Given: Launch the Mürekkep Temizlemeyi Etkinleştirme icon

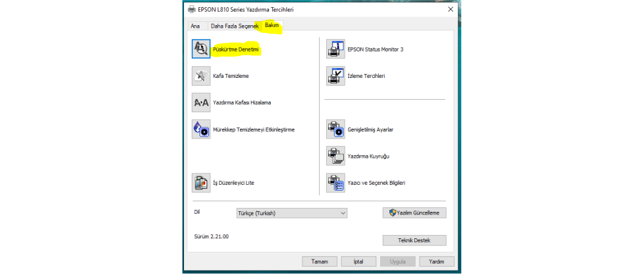Looking at the screenshot, I should 201,129.
